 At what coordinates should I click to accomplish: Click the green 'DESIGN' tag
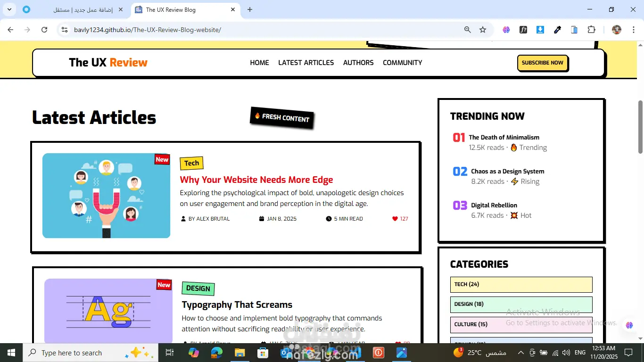198,288
